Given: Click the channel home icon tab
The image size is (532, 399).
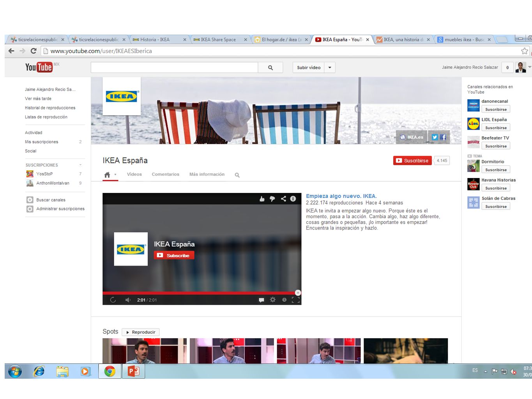Looking at the screenshot, I should point(107,175).
